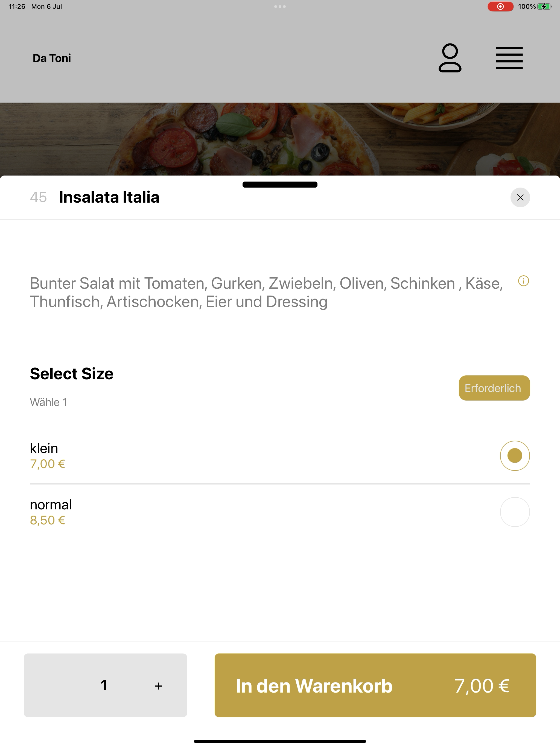Tap the pizza header image
Image resolution: width=560 pixels, height=747 pixels.
point(280,139)
